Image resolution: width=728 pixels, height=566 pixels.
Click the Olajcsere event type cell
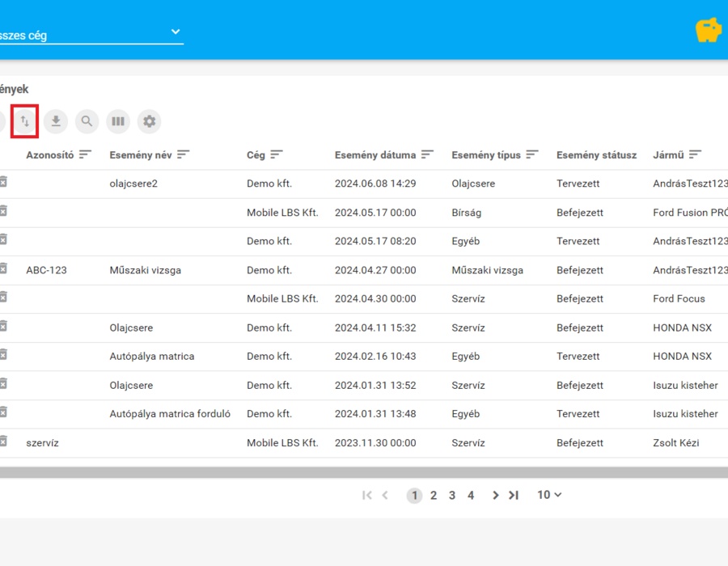[x=473, y=184]
